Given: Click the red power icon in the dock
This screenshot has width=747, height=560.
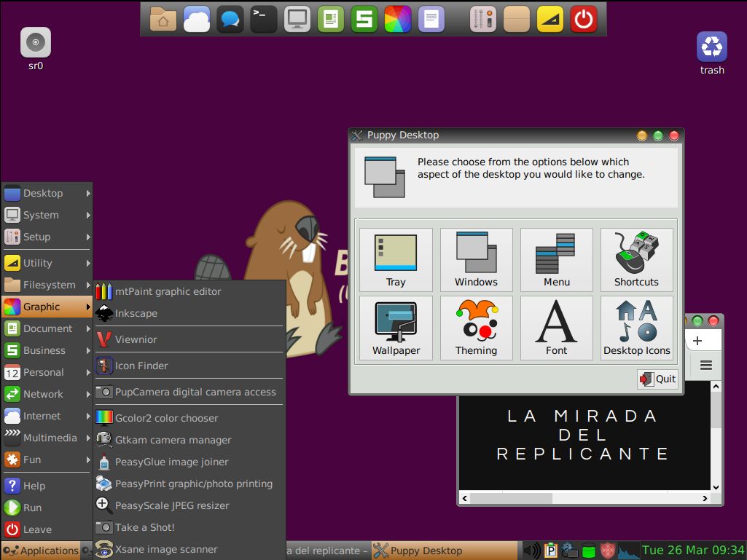Looking at the screenshot, I should [x=584, y=20].
